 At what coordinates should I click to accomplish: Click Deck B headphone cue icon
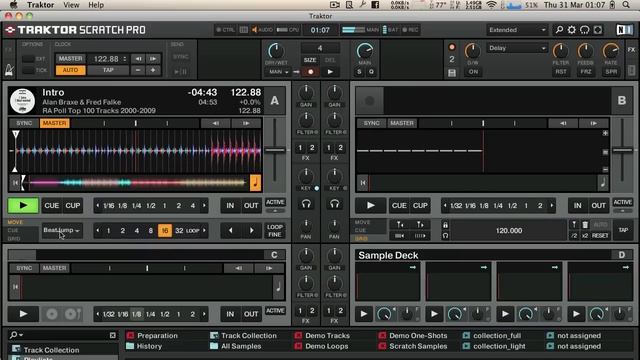click(x=334, y=204)
